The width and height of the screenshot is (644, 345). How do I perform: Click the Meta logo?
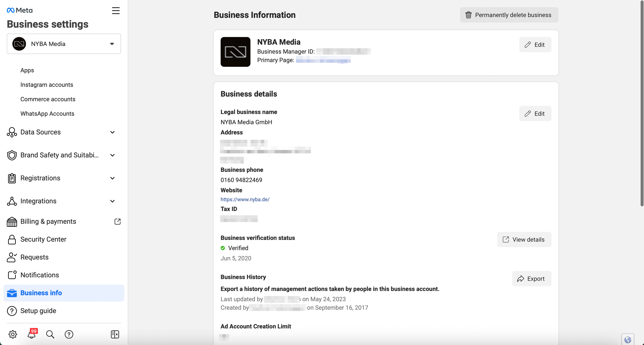20,10
